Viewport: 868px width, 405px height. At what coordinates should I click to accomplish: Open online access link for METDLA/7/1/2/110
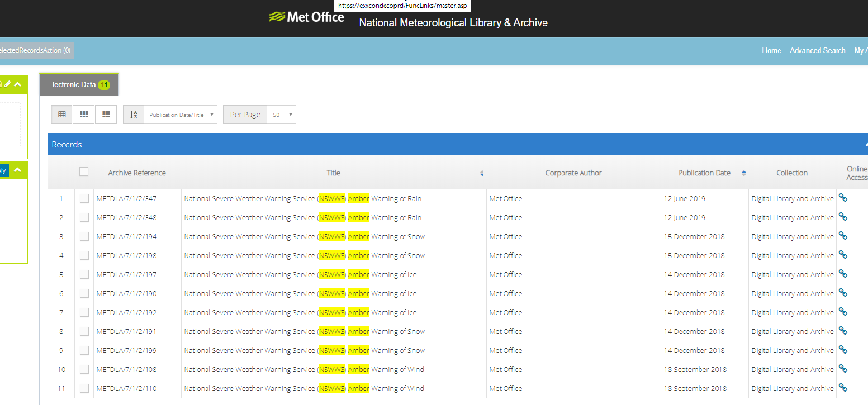[843, 388]
